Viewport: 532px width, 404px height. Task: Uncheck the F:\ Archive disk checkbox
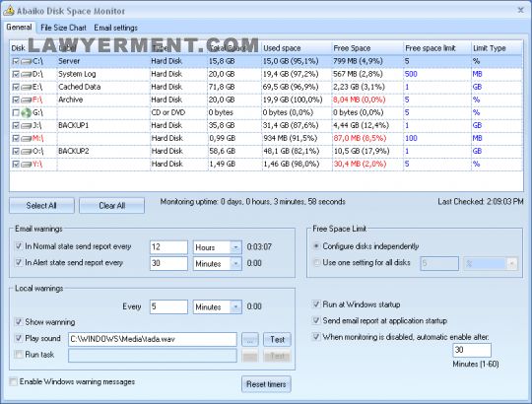pos(16,101)
